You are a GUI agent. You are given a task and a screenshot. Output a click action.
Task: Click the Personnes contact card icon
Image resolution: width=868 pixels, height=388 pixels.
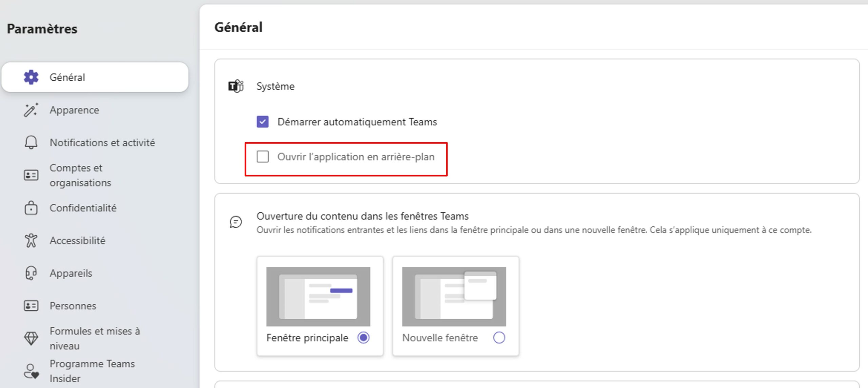tap(31, 306)
